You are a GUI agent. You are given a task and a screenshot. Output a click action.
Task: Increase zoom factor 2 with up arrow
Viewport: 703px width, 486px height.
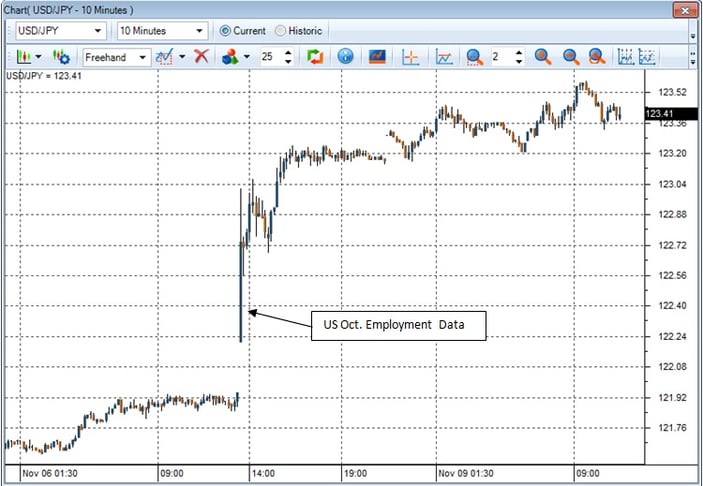pos(519,53)
